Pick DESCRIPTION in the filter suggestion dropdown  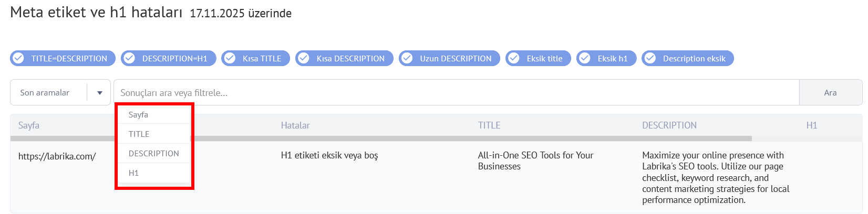(153, 153)
